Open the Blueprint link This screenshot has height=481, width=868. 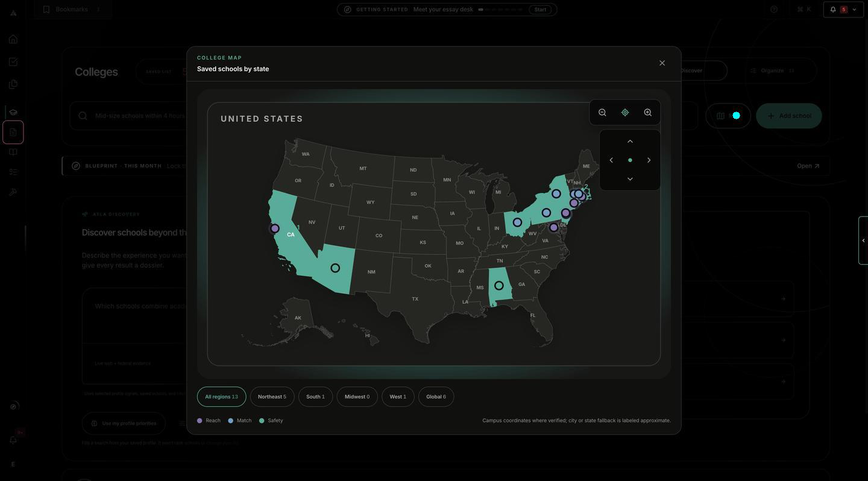(808, 166)
